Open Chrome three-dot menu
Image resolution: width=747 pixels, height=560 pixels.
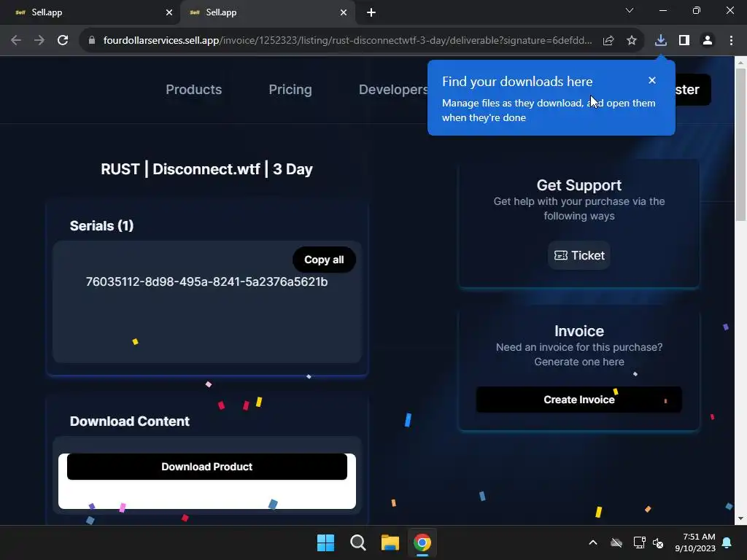point(731,41)
